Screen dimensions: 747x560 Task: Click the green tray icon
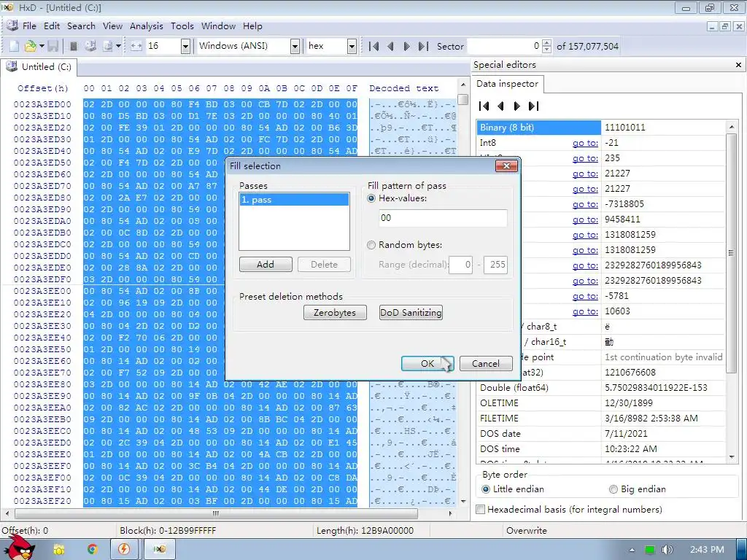click(649, 550)
